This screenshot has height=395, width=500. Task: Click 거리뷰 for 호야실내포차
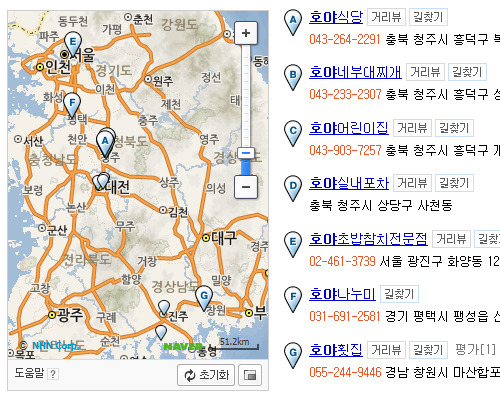[x=412, y=183]
